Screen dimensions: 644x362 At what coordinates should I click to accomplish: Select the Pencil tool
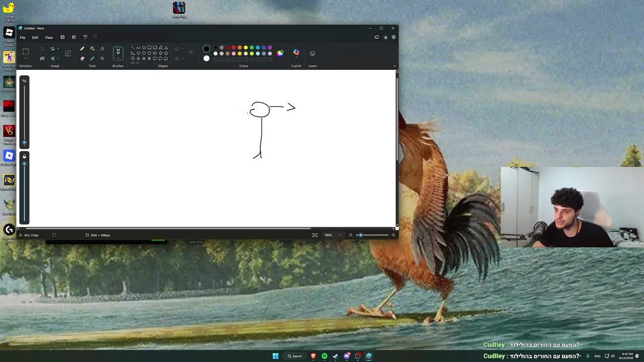[x=82, y=49]
